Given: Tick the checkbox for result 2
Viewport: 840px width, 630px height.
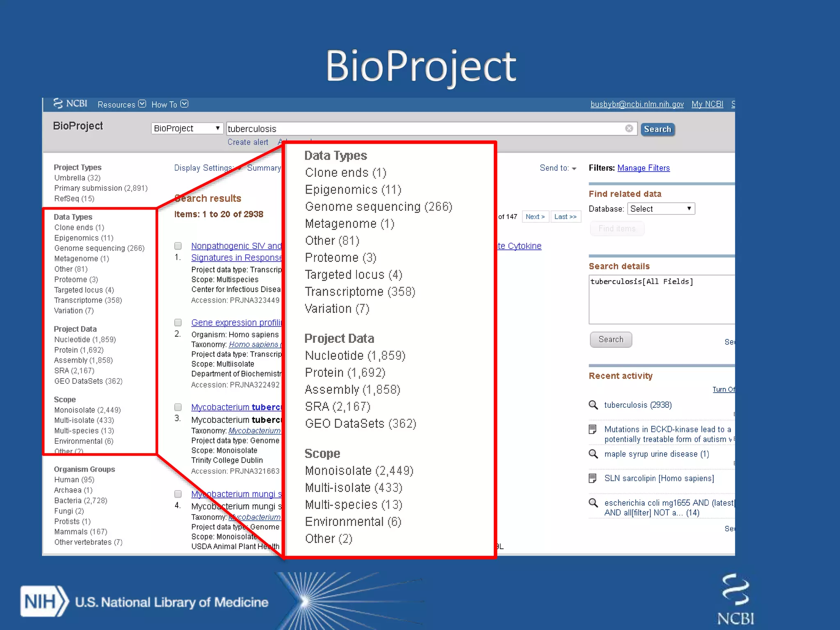Looking at the screenshot, I should (x=178, y=322).
